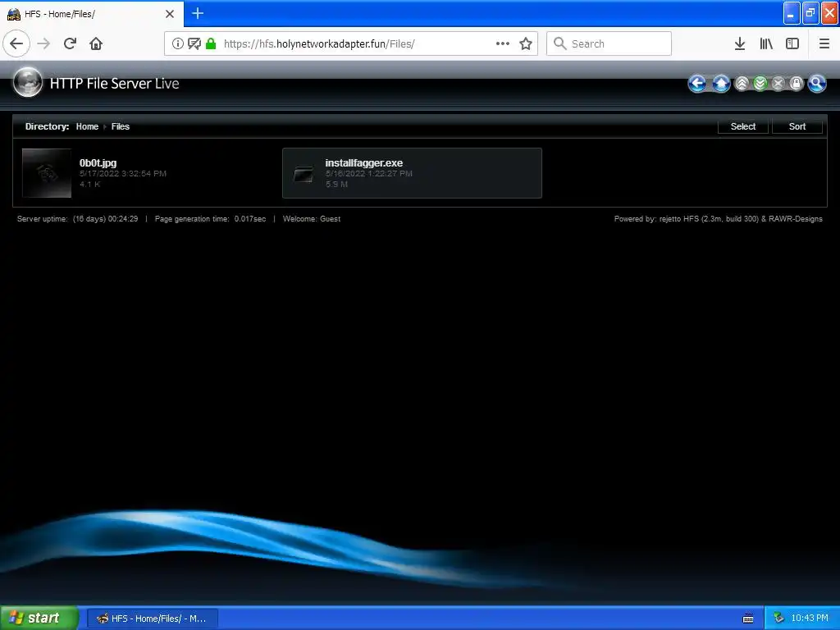Screen dimensions: 840x630
Task: Click the Powered by rejetto HFS footer text
Action: click(x=719, y=218)
